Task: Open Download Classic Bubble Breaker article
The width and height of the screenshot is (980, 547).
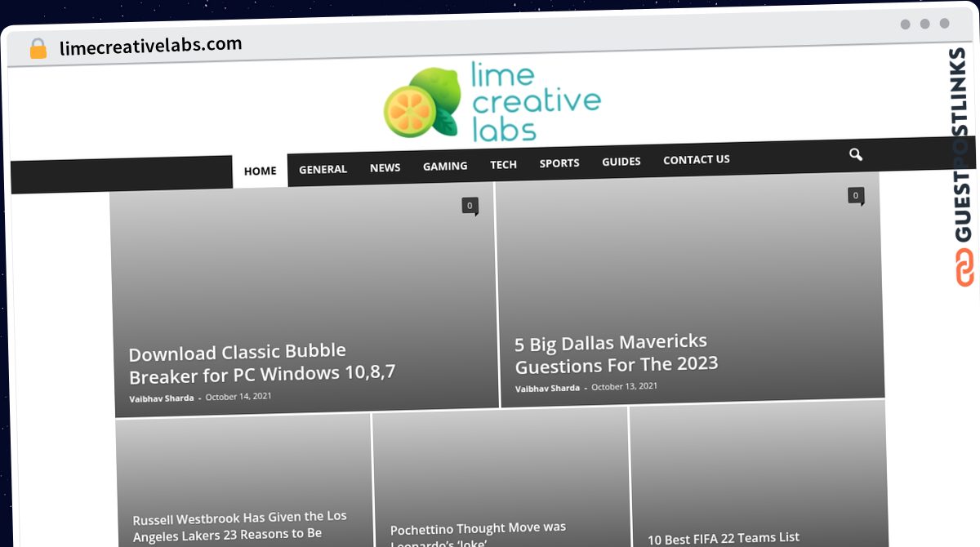Action: click(x=262, y=363)
